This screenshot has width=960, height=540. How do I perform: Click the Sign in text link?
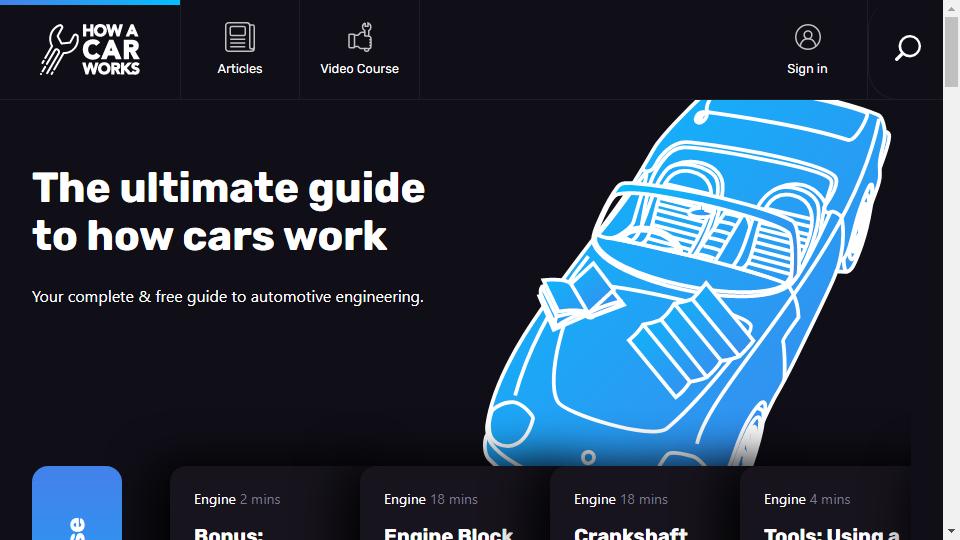click(x=807, y=69)
